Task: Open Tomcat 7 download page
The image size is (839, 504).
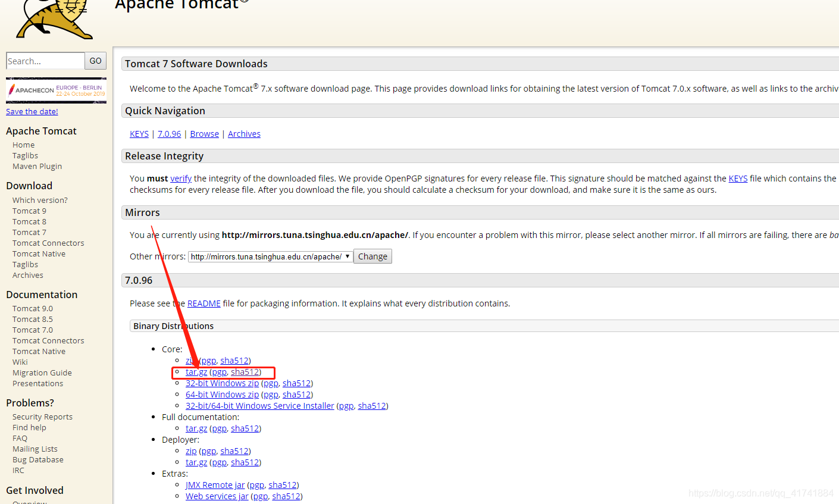Action: point(29,232)
